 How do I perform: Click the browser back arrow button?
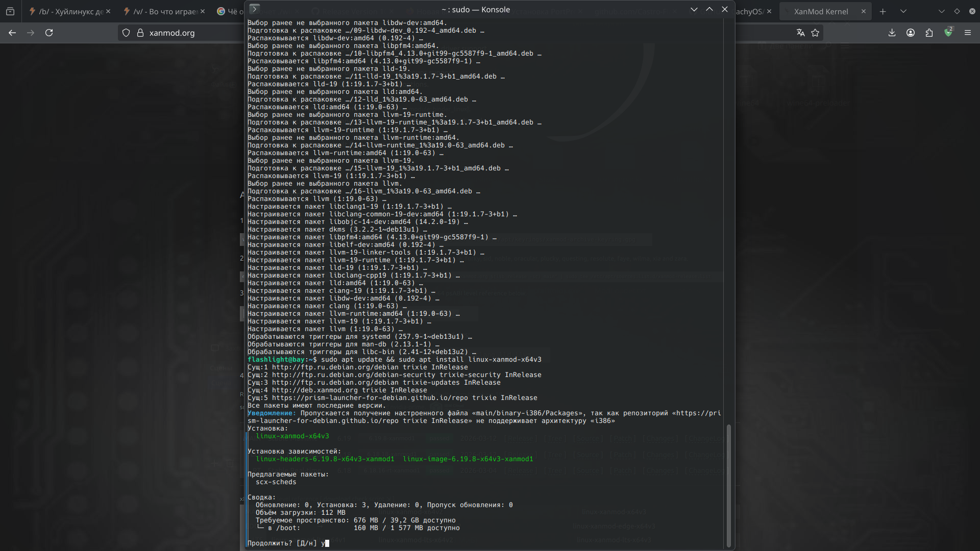(x=12, y=33)
